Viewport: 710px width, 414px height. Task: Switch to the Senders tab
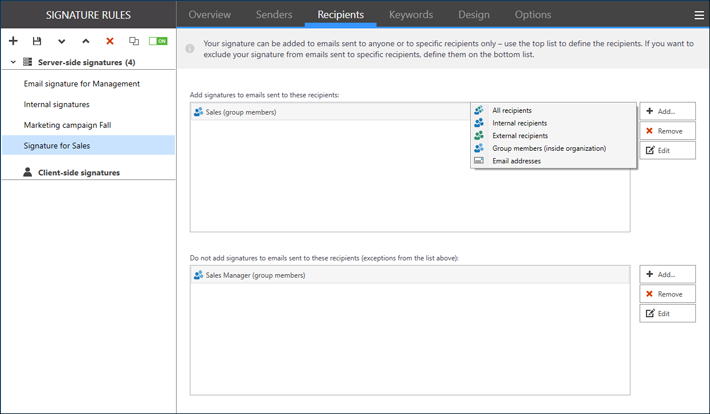(274, 14)
